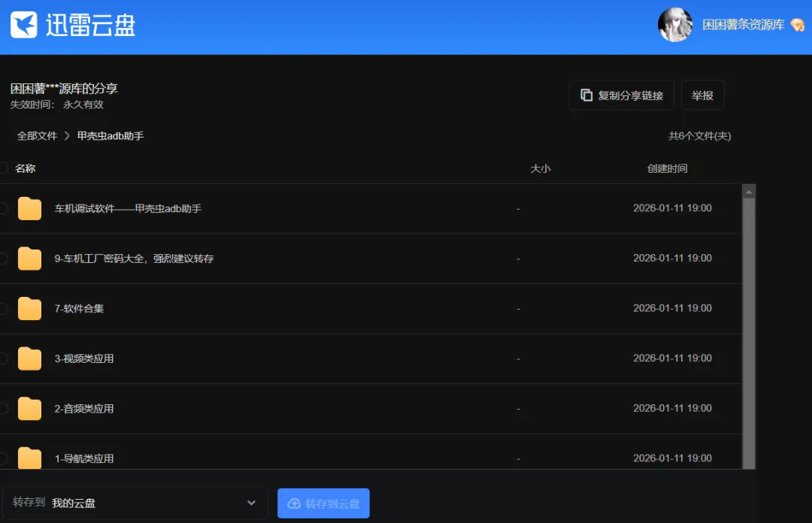812x523 pixels.
Task: Click the scrollbar up arrow
Action: tap(749, 192)
